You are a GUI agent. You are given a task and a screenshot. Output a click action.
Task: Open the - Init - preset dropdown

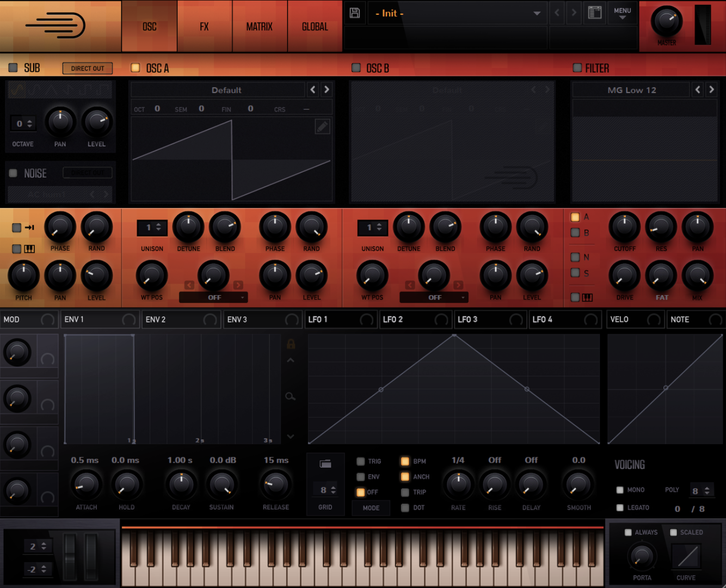(x=457, y=14)
